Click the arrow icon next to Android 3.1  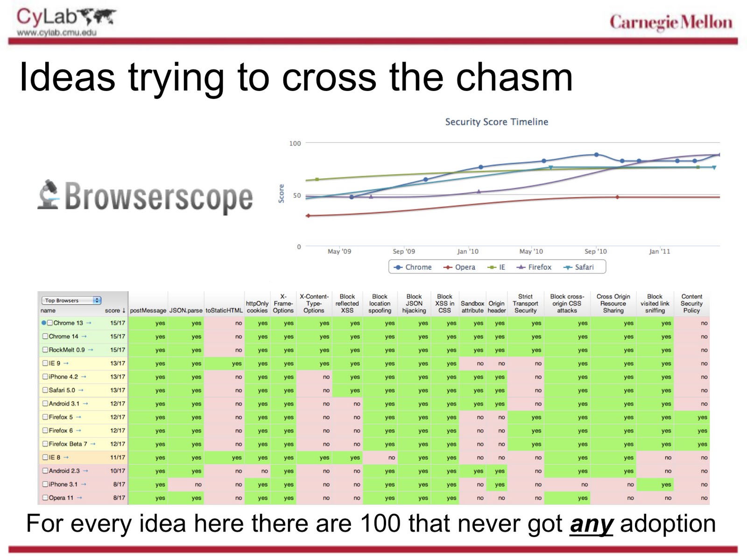pyautogui.click(x=85, y=404)
